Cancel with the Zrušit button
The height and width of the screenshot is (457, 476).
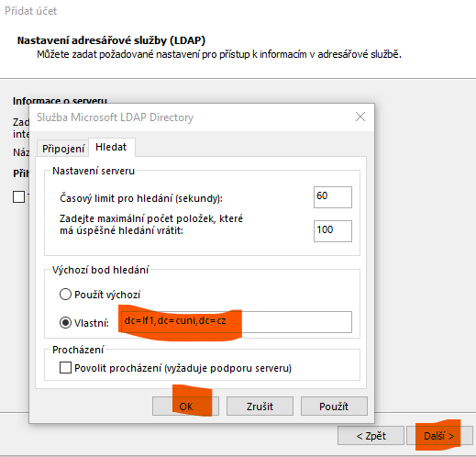pyautogui.click(x=260, y=407)
